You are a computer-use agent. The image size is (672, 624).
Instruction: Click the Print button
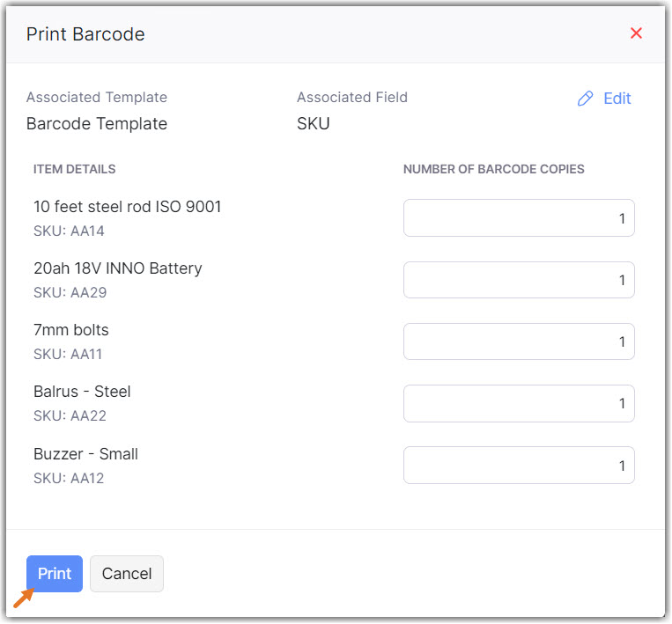tap(55, 574)
